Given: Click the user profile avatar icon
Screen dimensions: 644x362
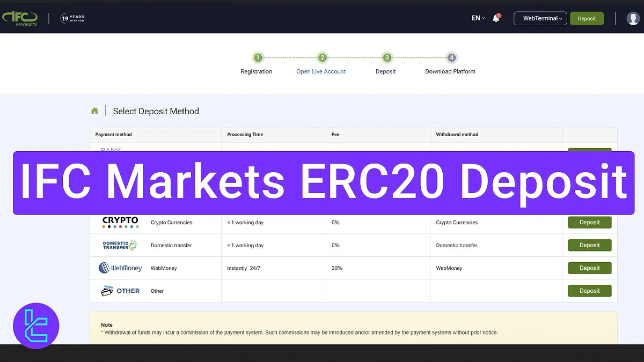Looking at the screenshot, I should click(x=632, y=18).
